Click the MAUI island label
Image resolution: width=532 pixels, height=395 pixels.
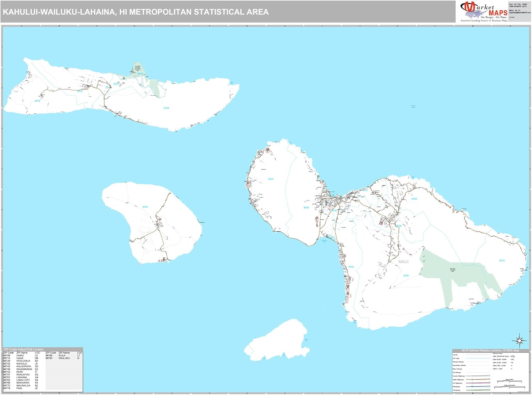tap(403, 262)
